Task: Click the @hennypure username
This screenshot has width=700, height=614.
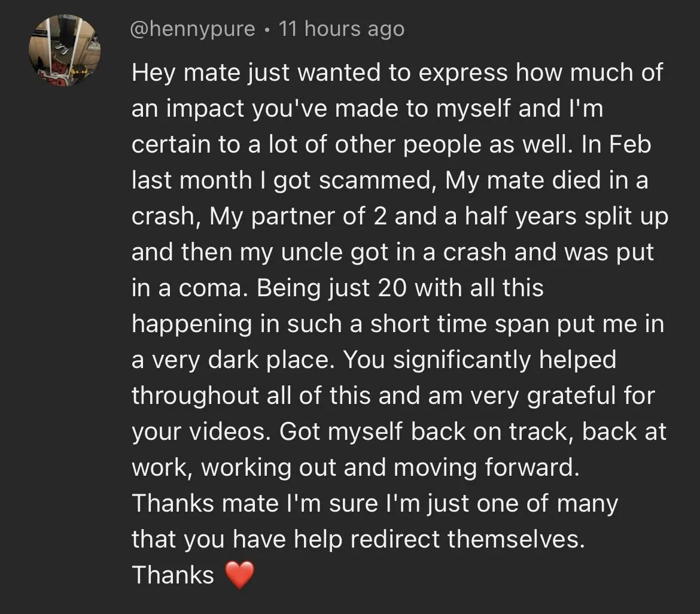Action: point(193,29)
